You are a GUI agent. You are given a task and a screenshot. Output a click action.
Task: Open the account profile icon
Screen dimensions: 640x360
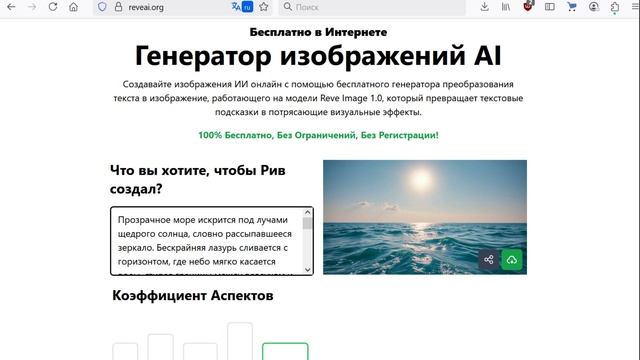click(x=594, y=7)
